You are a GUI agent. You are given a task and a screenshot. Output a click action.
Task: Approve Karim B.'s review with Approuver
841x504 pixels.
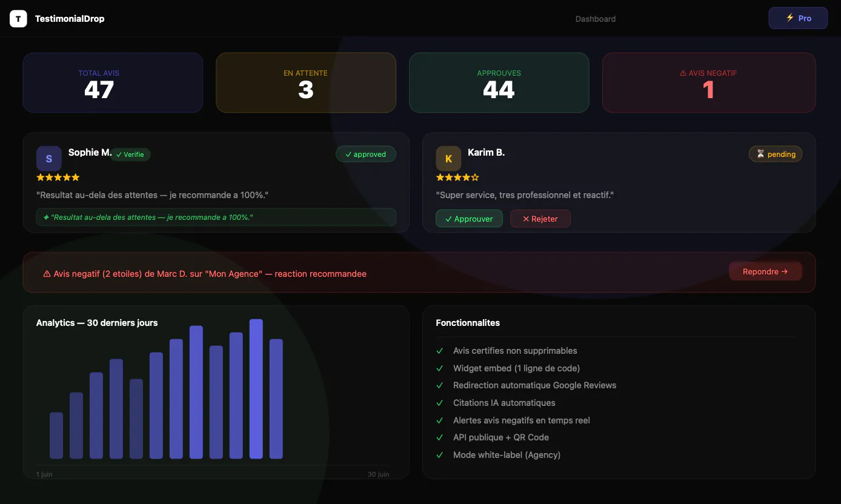[469, 219]
